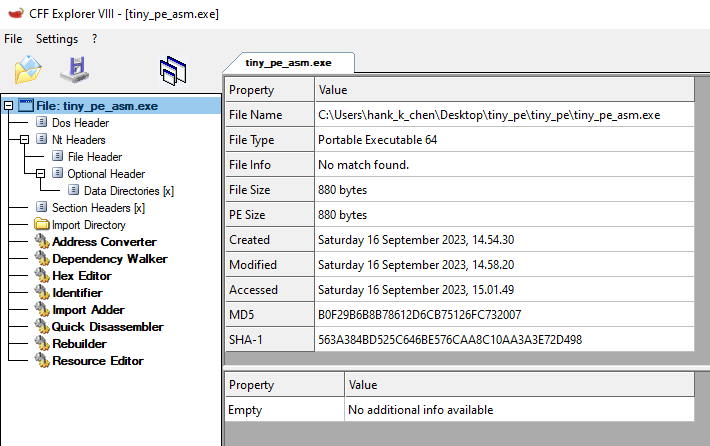Click the lower Value column header
Screen dimensions: 710x446
[520, 385]
